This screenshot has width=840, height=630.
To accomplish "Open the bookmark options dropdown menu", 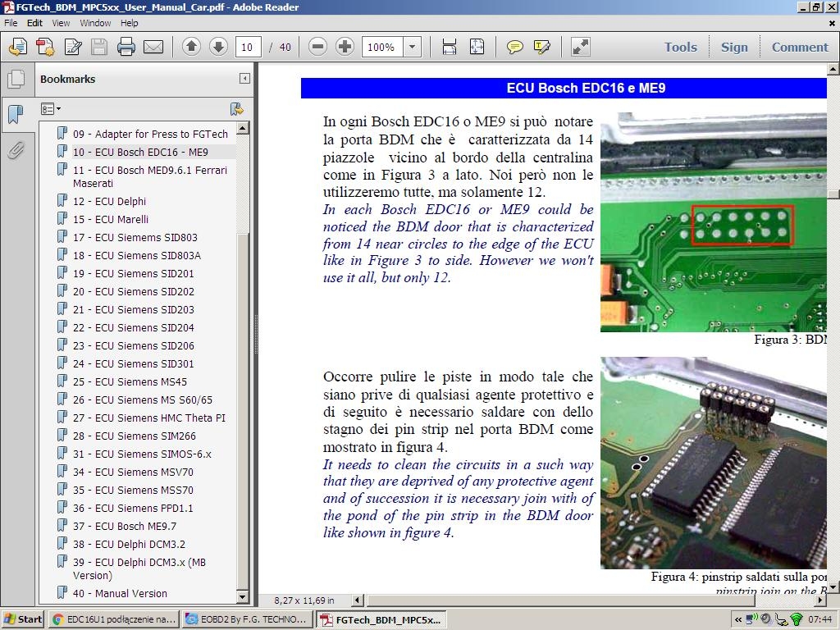I will [50, 109].
